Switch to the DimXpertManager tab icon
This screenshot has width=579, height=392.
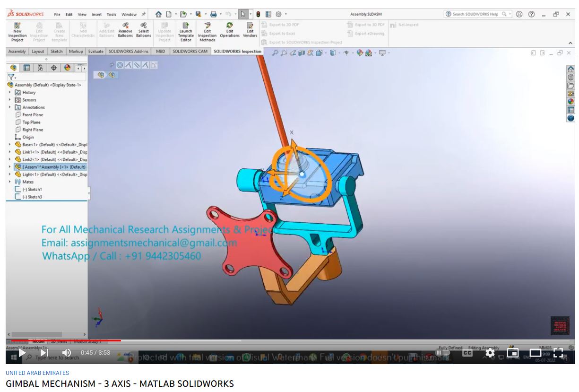click(53, 68)
